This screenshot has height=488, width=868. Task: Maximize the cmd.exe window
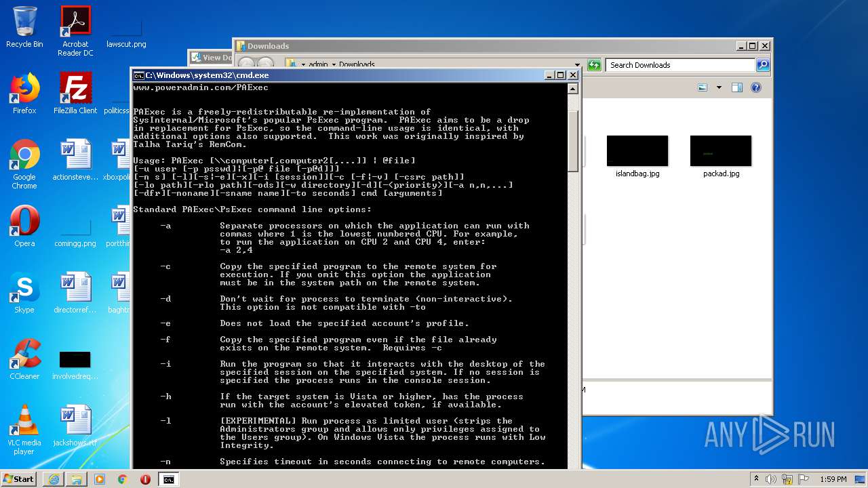pos(560,75)
